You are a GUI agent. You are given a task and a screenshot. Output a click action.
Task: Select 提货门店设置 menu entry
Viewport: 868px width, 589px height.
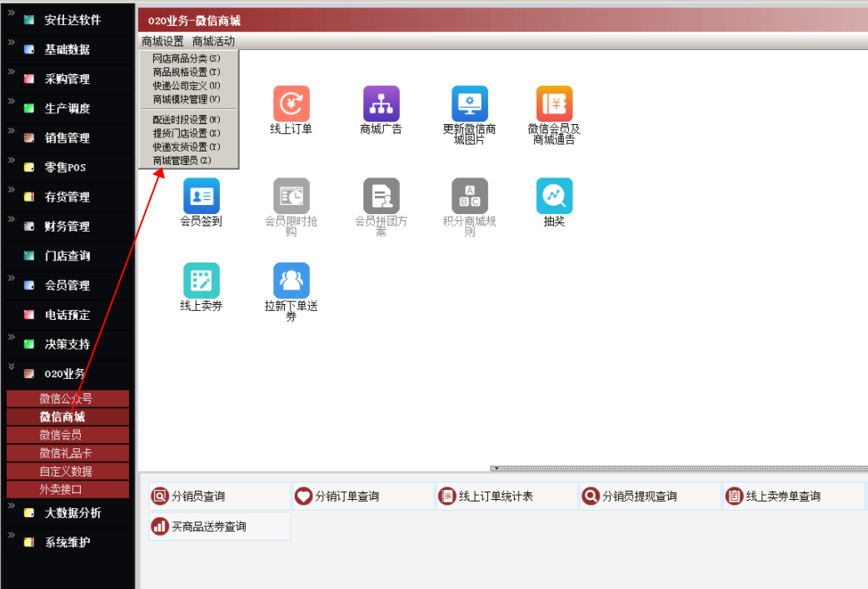[x=187, y=133]
